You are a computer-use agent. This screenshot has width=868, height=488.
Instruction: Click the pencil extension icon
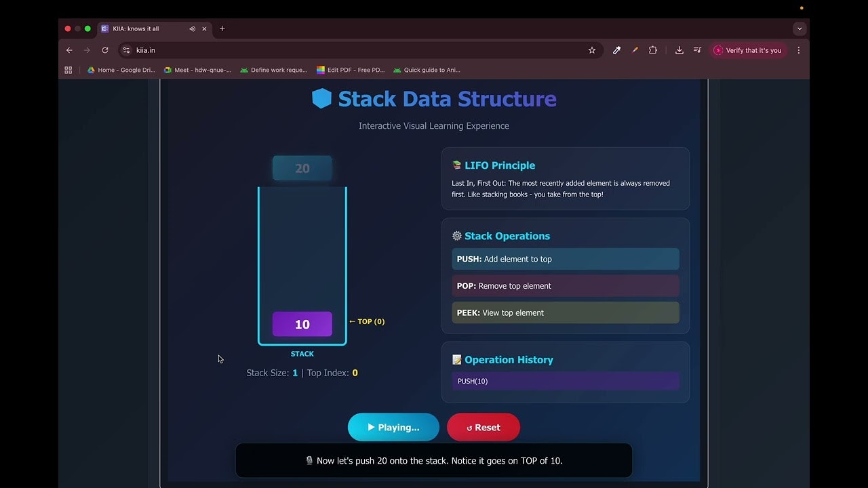pyautogui.click(x=635, y=50)
